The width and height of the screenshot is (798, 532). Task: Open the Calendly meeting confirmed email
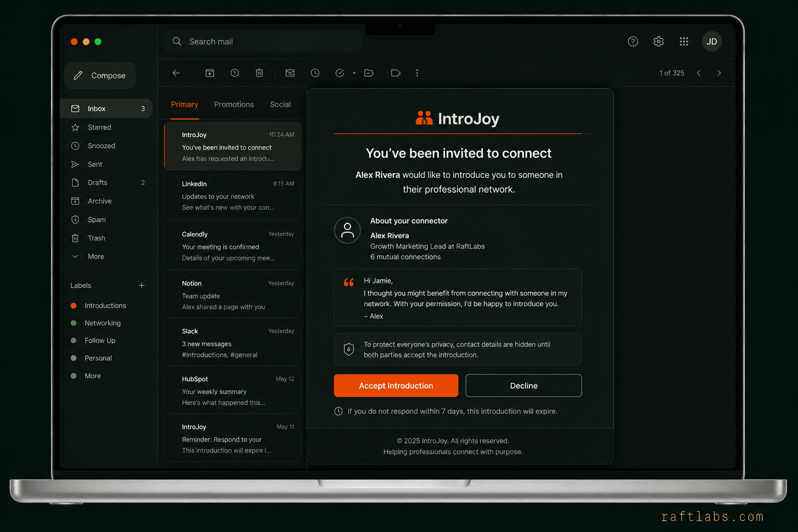(233, 246)
